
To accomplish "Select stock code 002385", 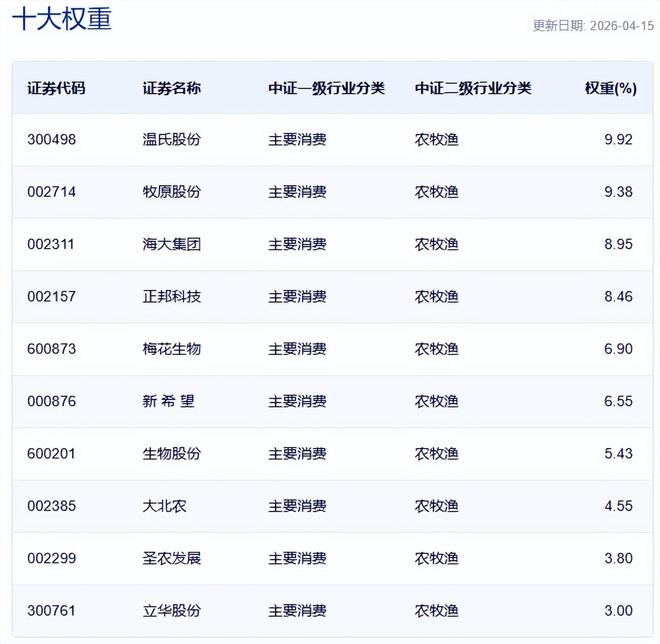I will pos(52,506).
